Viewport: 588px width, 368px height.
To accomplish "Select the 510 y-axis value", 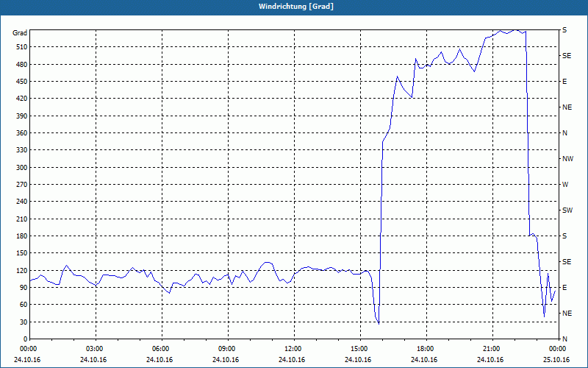I will click(22, 47).
